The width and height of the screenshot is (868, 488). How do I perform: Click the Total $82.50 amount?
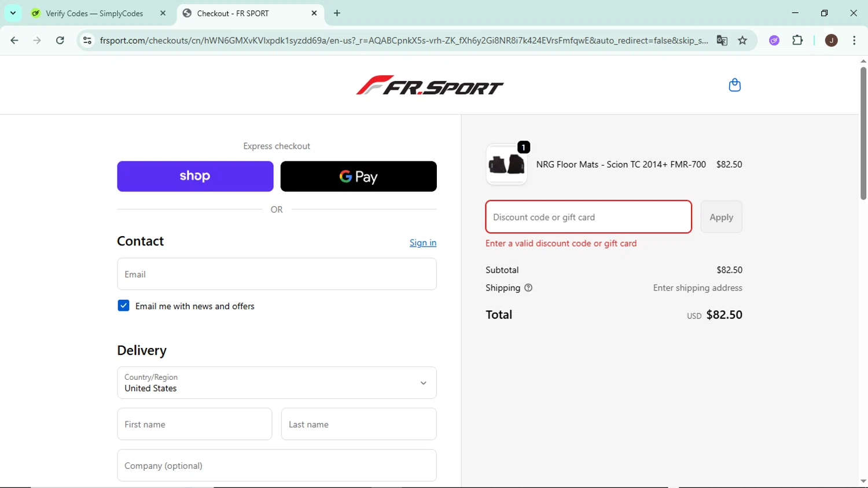pyautogui.click(x=724, y=315)
